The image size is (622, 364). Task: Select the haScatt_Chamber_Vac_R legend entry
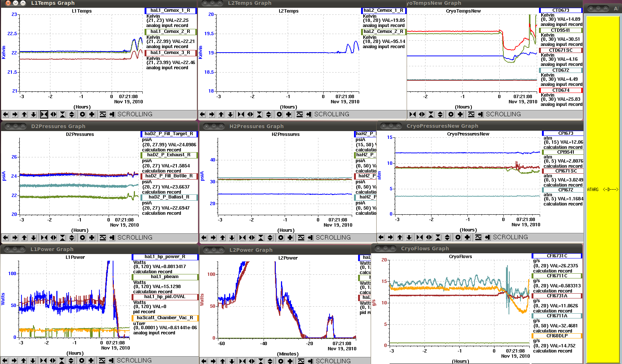point(165,318)
